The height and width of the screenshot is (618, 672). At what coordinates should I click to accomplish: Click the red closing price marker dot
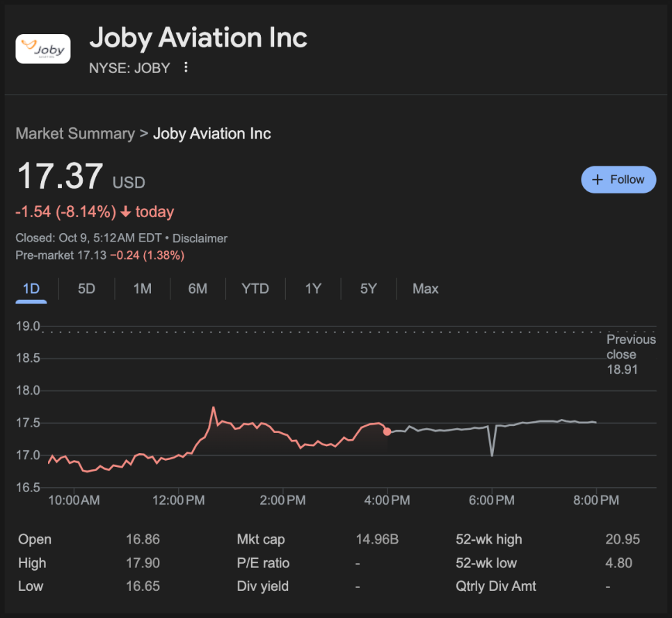click(x=387, y=431)
